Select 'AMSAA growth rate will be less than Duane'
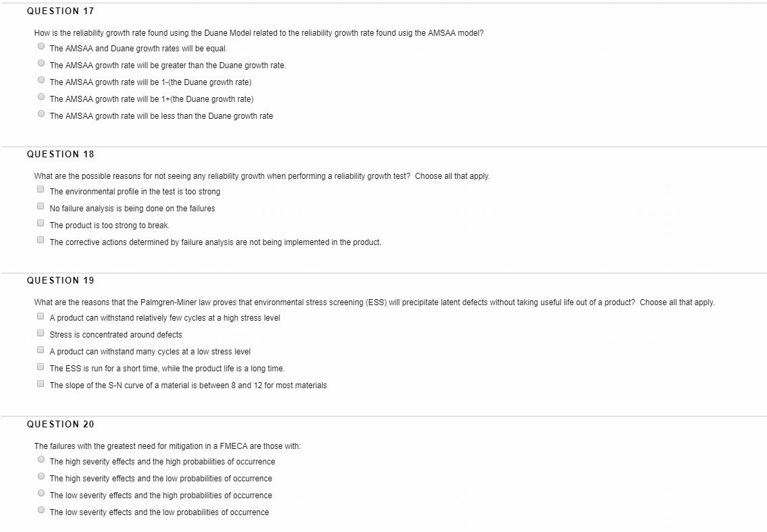The height and width of the screenshot is (532, 767). point(41,113)
